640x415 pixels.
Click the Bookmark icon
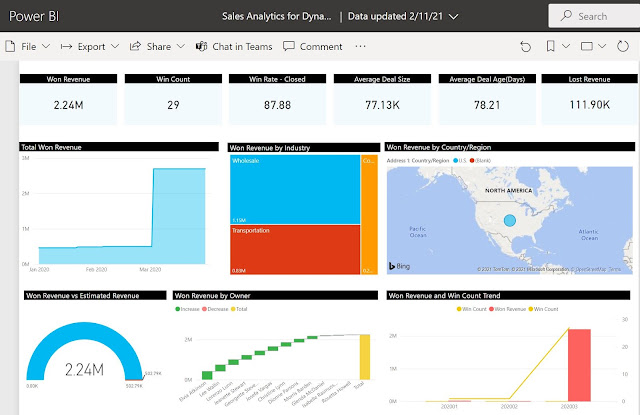point(550,46)
